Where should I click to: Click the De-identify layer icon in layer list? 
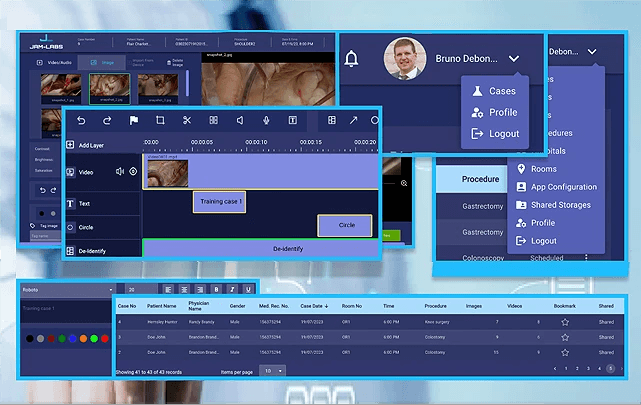pos(70,251)
